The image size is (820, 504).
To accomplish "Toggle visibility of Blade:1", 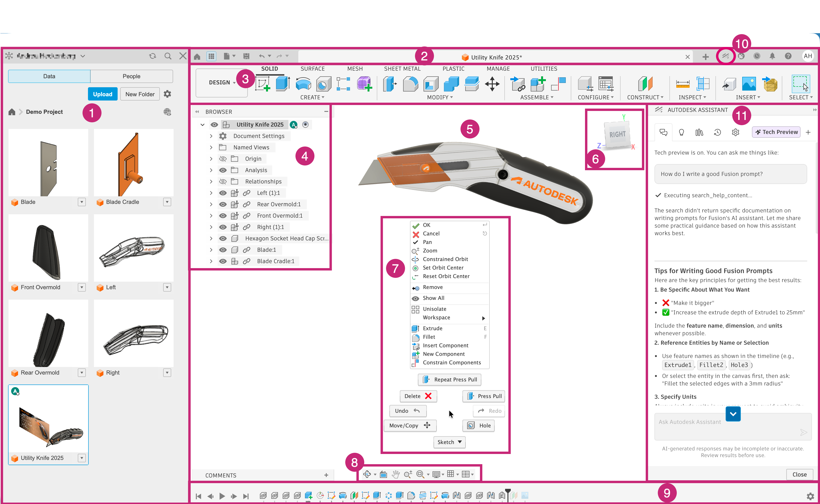I will tap(223, 250).
